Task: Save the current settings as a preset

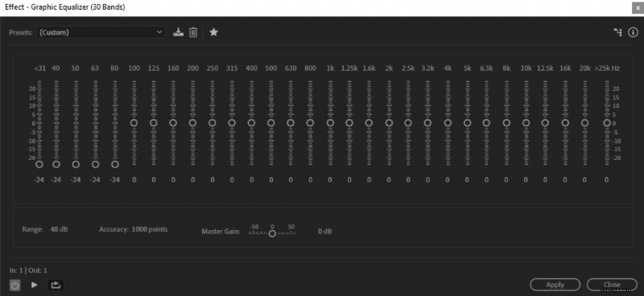Action: [178, 32]
